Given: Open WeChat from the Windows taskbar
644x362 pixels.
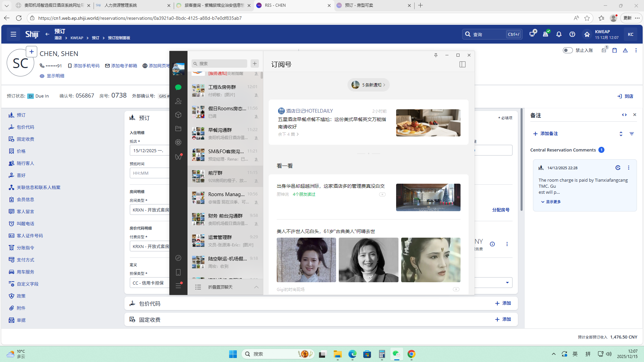Looking at the screenshot, I should [396, 354].
